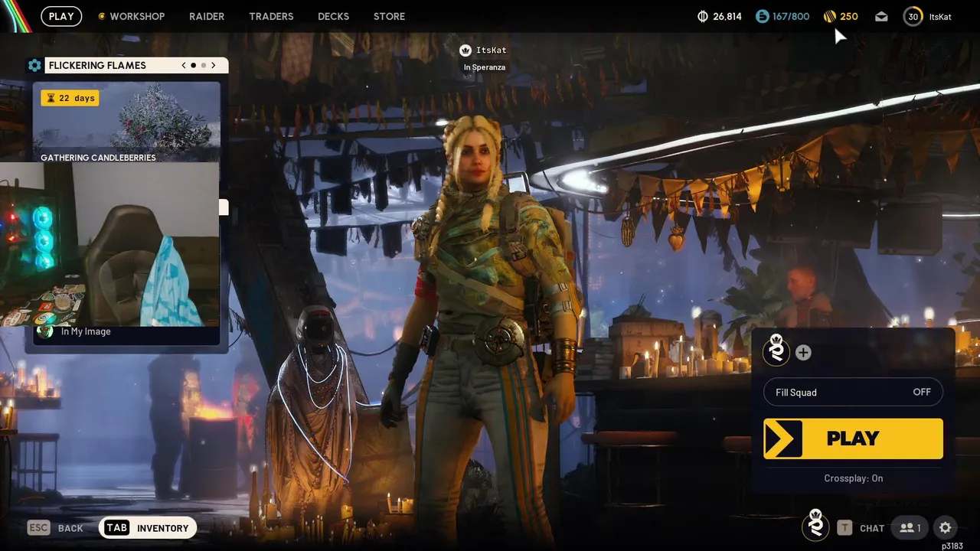Open the Store tab
The height and width of the screenshot is (551, 980).
pyautogui.click(x=389, y=16)
